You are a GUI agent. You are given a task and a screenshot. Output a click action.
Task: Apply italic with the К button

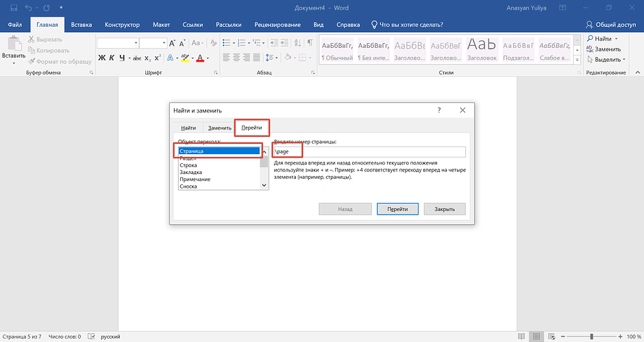[112, 58]
